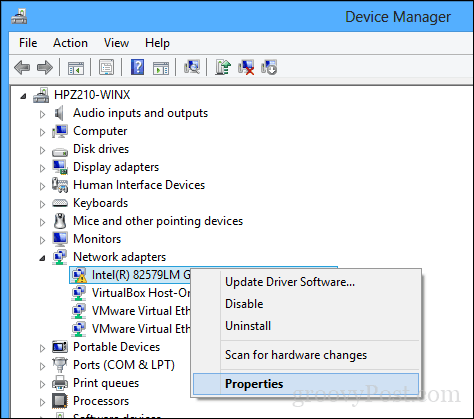The image size is (474, 419).
Task: Open the File menu
Action: [x=28, y=43]
